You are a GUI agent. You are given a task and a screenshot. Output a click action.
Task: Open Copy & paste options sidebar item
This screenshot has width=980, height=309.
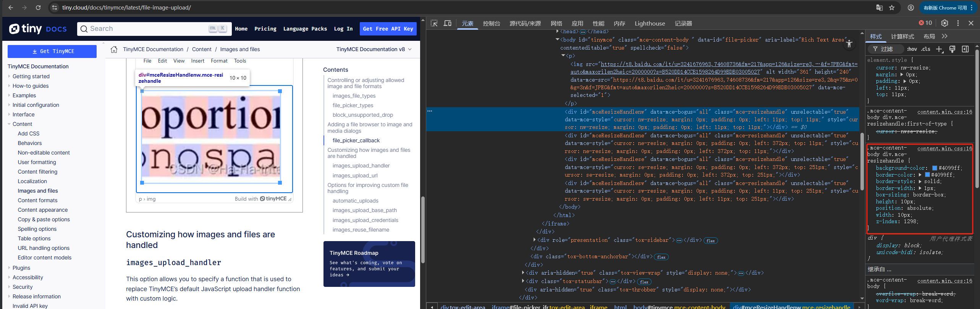tap(44, 219)
